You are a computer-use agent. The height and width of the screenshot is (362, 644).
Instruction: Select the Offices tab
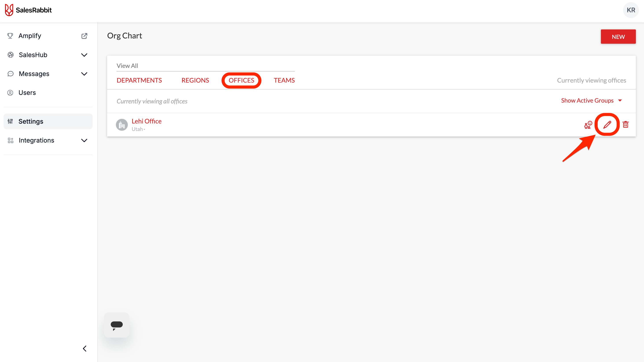[x=241, y=80]
